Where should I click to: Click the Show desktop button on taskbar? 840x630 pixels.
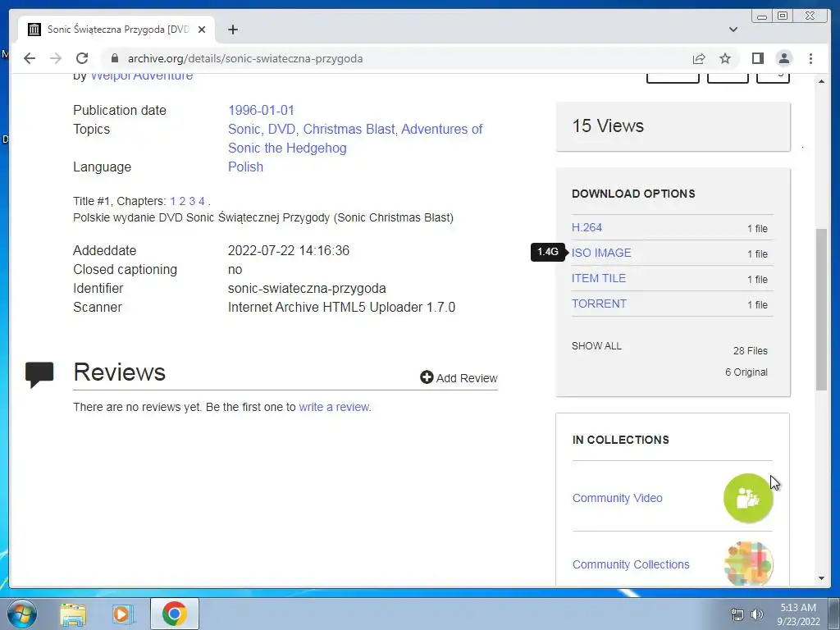coord(836,614)
